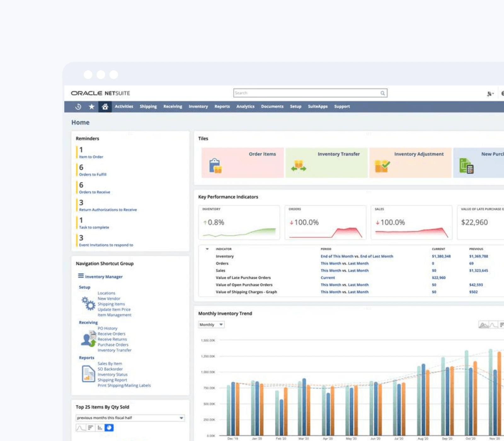Open SO Backorder report link
The width and height of the screenshot is (504, 441).
tap(110, 369)
